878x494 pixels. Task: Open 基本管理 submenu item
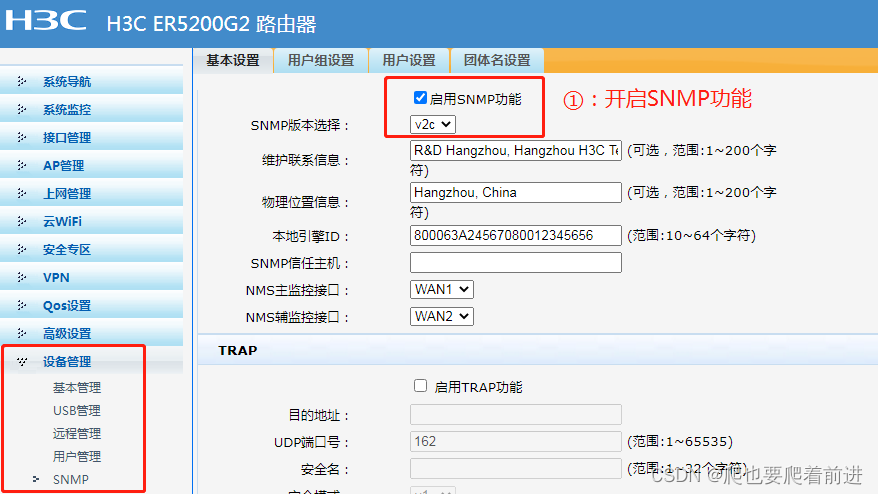pos(77,388)
